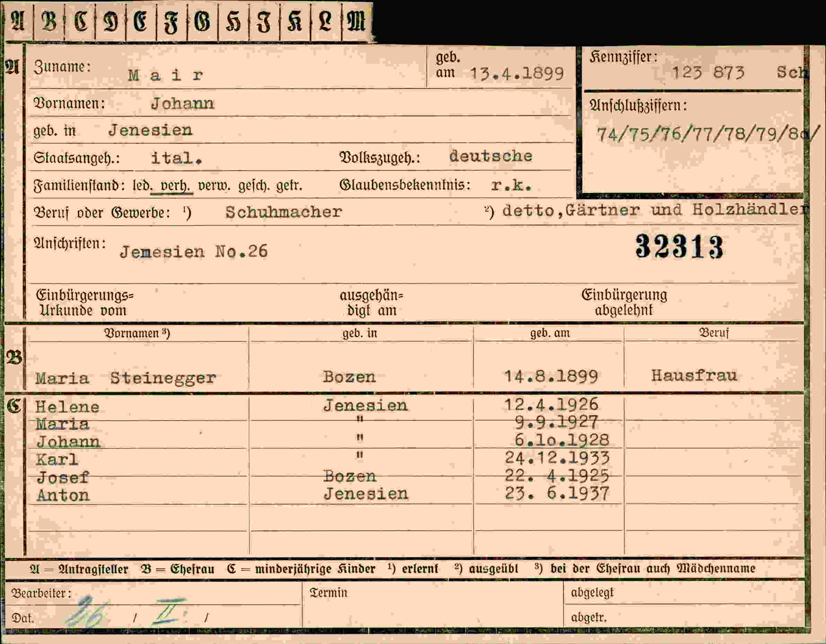The width and height of the screenshot is (826, 644).
Task: Click the religion value 'r.k.'
Action: [512, 185]
